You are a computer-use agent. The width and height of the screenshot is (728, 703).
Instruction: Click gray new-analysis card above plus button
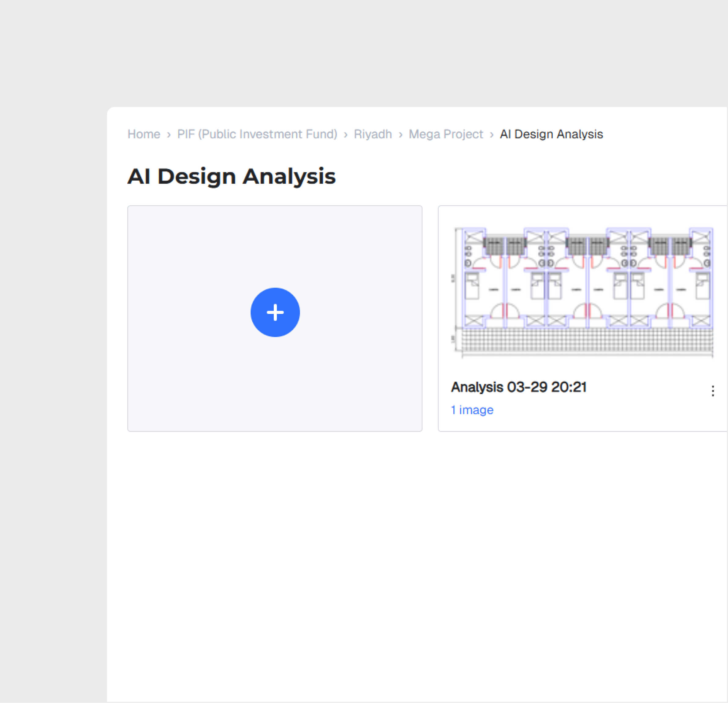pos(275,245)
